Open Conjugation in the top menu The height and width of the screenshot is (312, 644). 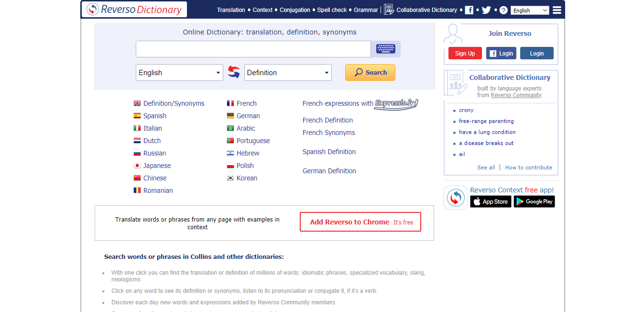coord(295,10)
